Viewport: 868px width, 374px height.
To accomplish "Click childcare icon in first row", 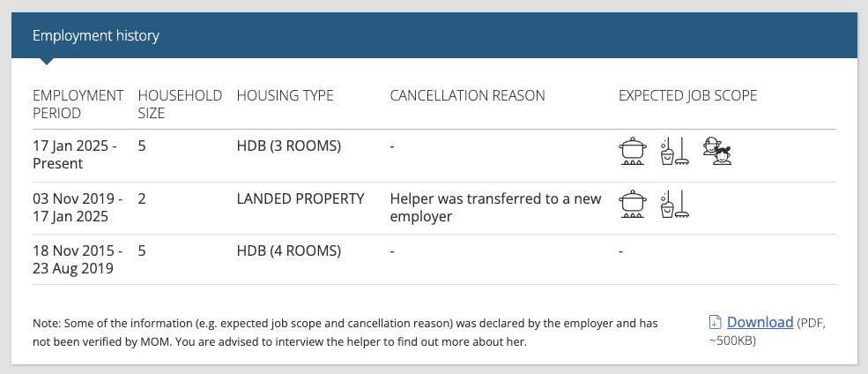I will tap(717, 151).
